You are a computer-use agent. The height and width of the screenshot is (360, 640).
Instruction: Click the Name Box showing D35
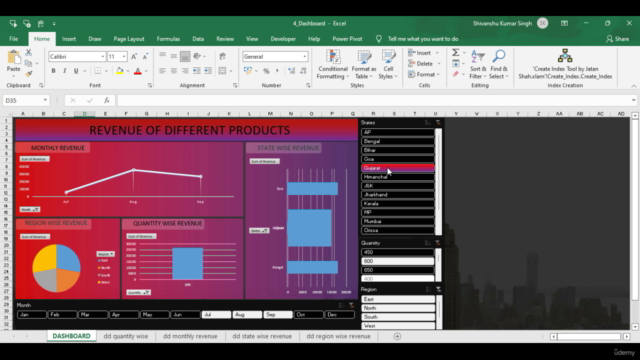(26, 100)
